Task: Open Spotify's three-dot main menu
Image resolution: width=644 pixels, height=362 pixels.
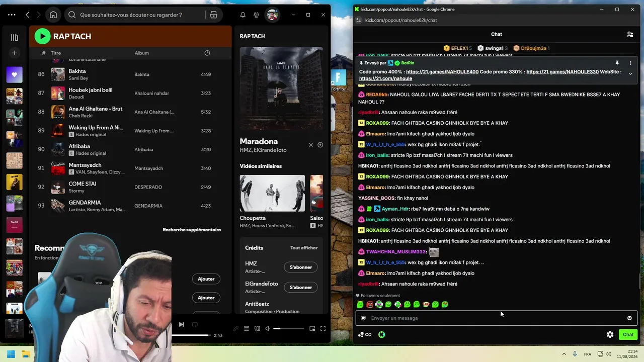Action: coord(12,15)
